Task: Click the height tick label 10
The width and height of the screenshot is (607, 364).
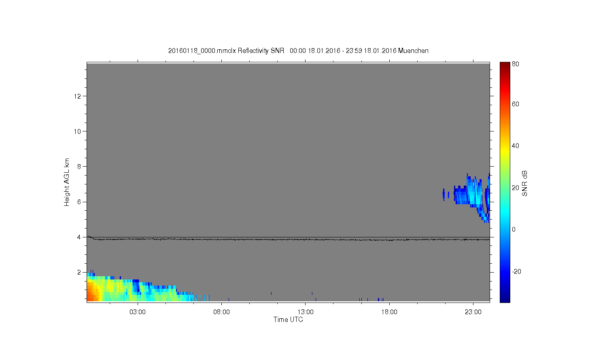Action: click(78, 131)
